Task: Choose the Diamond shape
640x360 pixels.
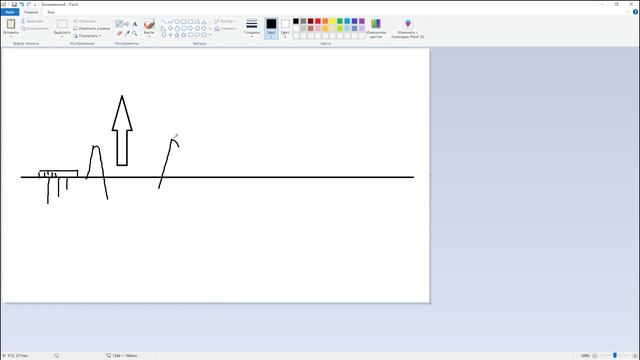Action: coord(171,29)
